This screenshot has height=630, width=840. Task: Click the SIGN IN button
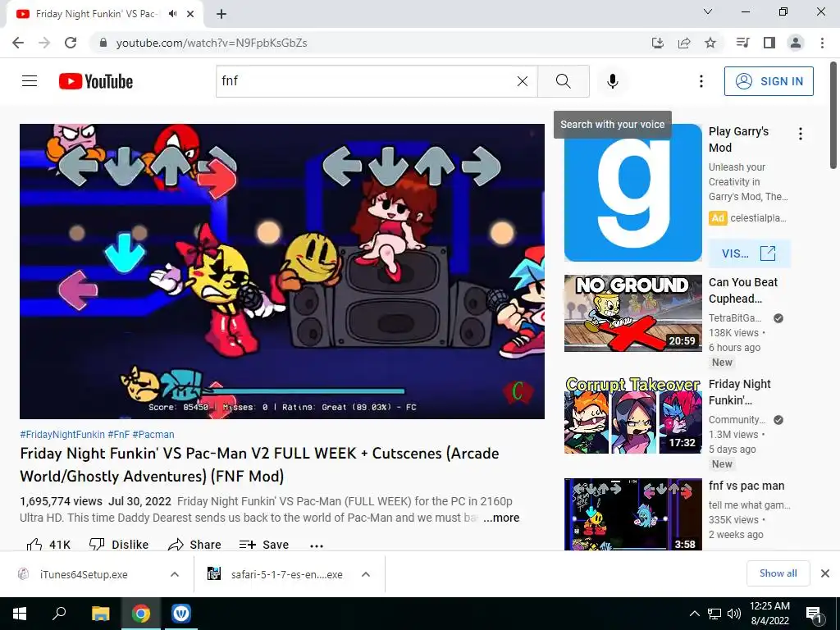[769, 81]
